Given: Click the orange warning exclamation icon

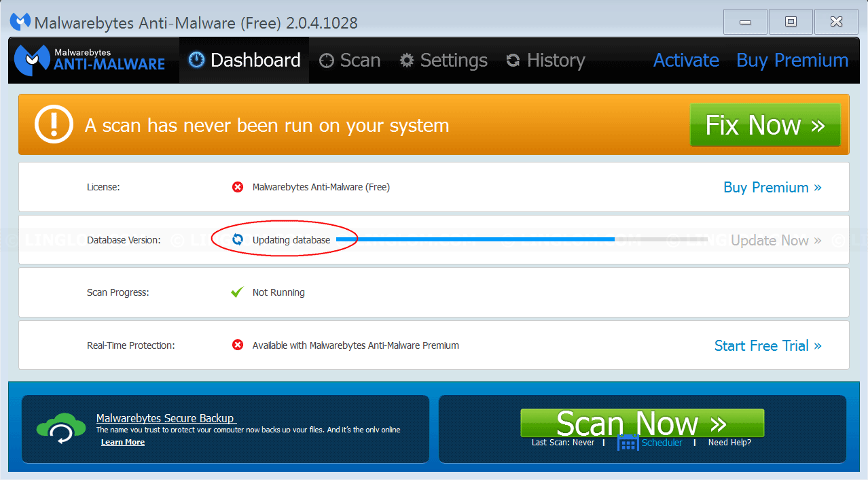Looking at the screenshot, I should click(54, 125).
